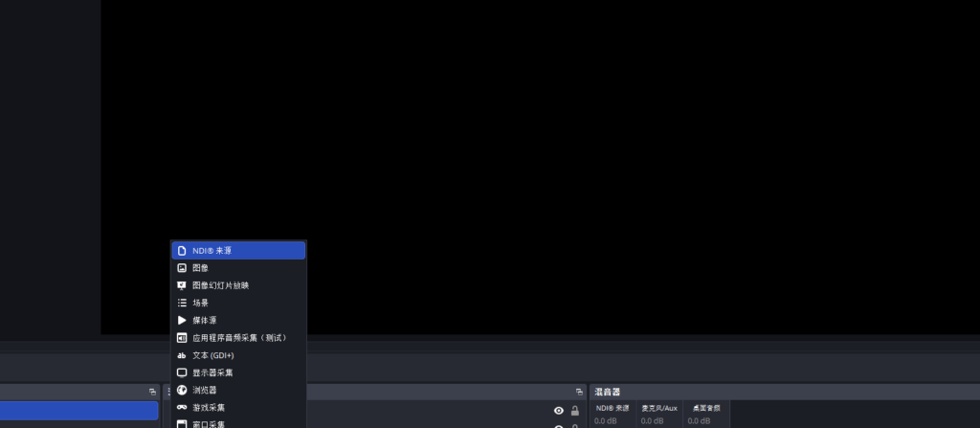Click 0.0 dB value under 麦克风/Aux

652,421
